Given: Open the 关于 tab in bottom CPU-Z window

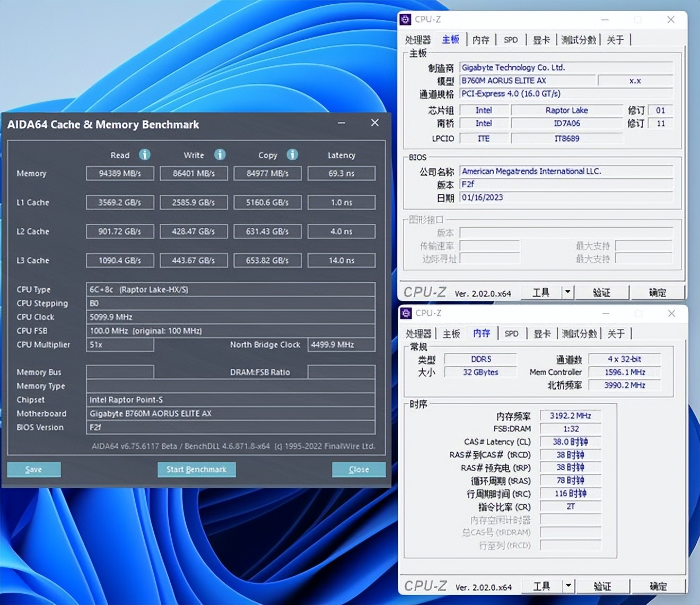Looking at the screenshot, I should coord(616,333).
